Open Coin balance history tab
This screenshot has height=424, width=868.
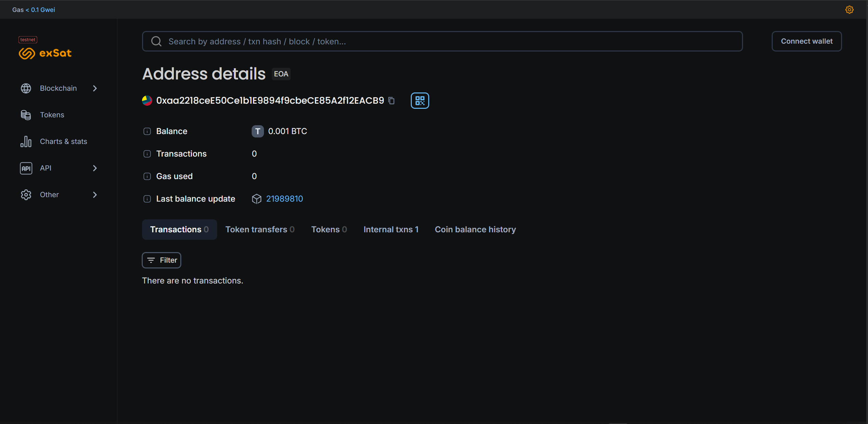click(475, 230)
